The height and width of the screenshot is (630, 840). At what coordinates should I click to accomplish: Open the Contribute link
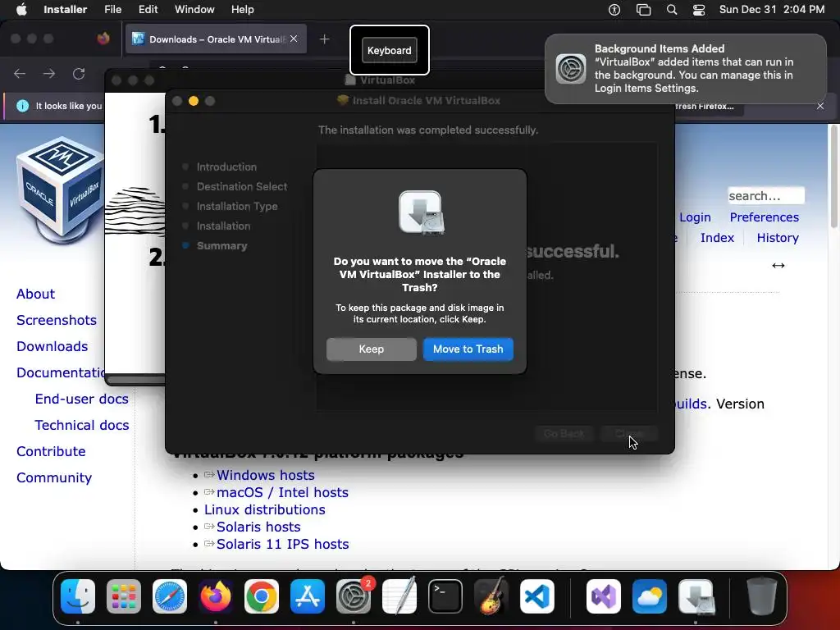point(51,451)
